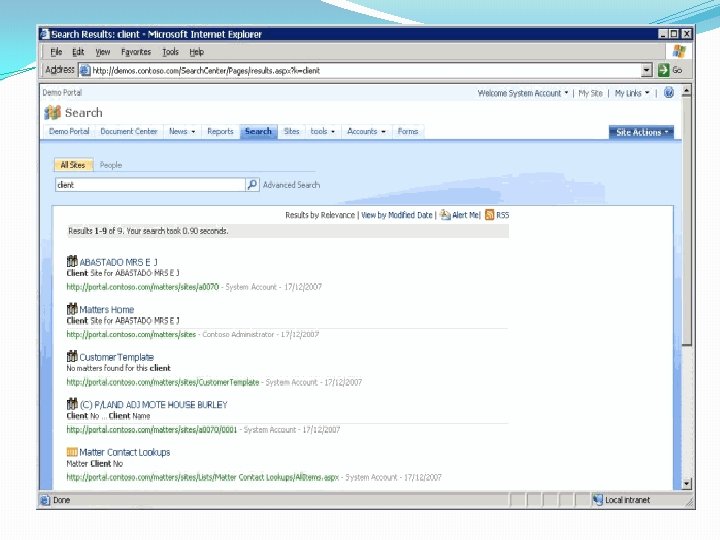Click the site icon beside Matters Home
The height and width of the screenshot is (540, 720).
tap(72, 309)
